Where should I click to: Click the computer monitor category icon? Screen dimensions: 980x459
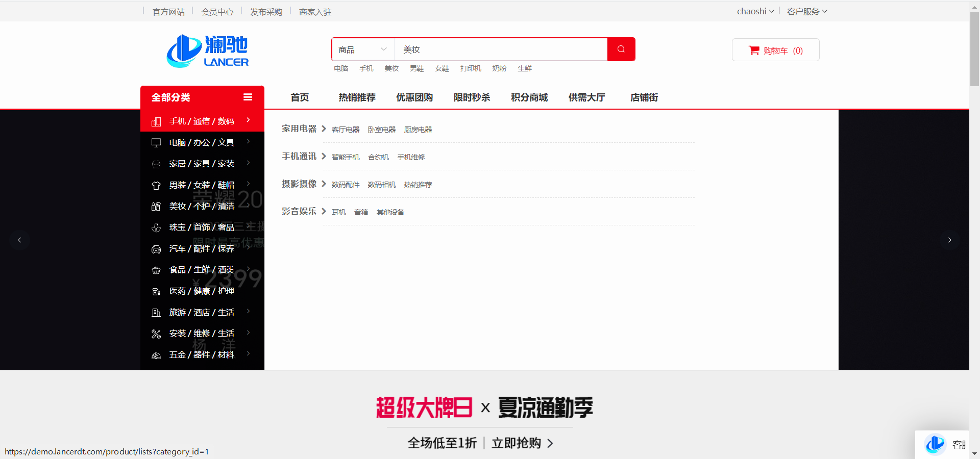[x=156, y=143]
